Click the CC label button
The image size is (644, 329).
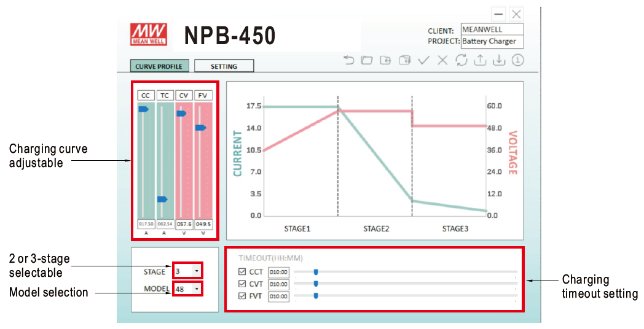(146, 96)
